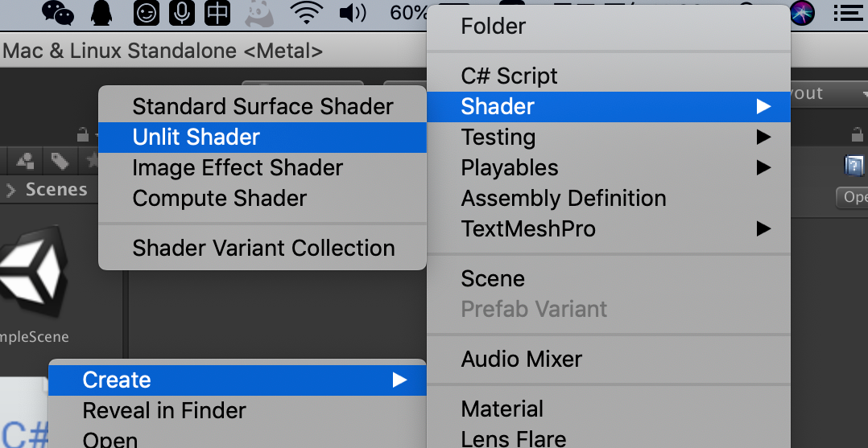This screenshot has height=448, width=868.
Task: Open WeChat icon in menu bar
Action: click(58, 13)
